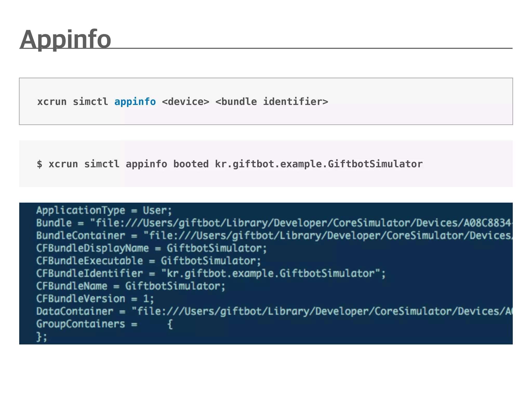Click the GroupContainers opening brace
The image size is (532, 399).
coord(170,324)
